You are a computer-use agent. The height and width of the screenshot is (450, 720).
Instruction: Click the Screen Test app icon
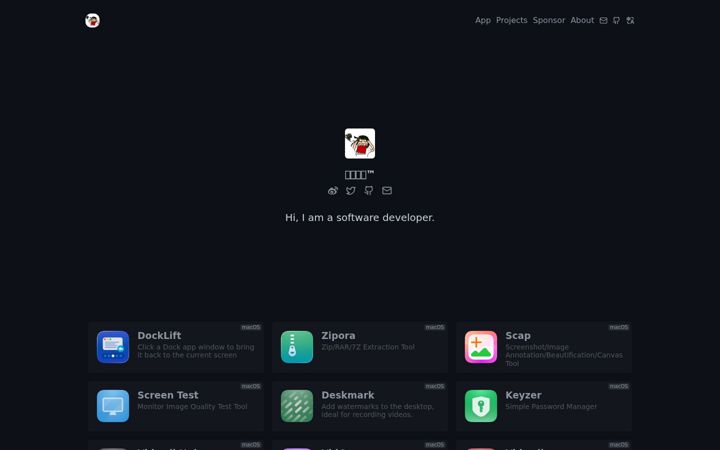[x=113, y=406]
